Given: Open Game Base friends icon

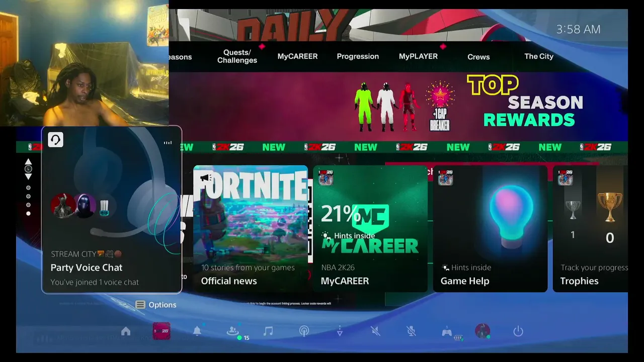Looking at the screenshot, I should [x=233, y=331].
